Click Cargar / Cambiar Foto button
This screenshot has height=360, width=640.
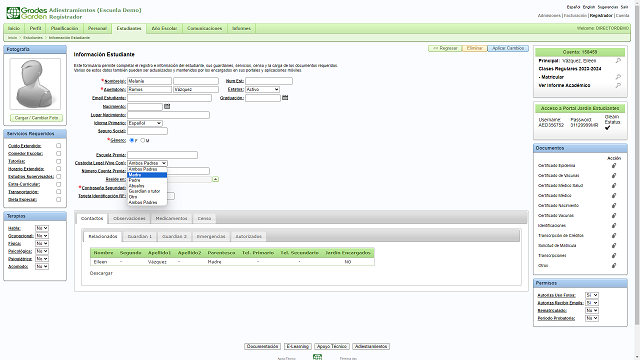36,118
